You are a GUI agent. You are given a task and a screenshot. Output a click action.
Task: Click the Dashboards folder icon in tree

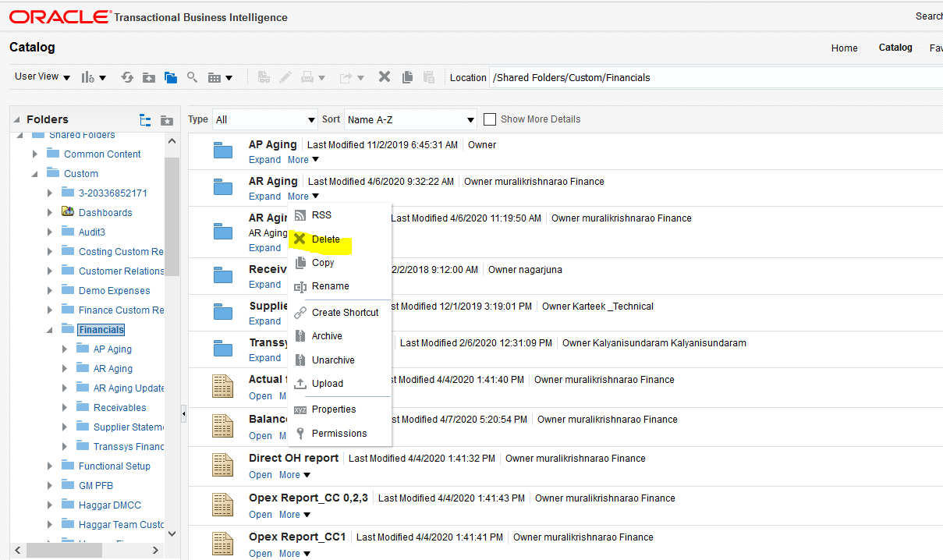point(68,212)
